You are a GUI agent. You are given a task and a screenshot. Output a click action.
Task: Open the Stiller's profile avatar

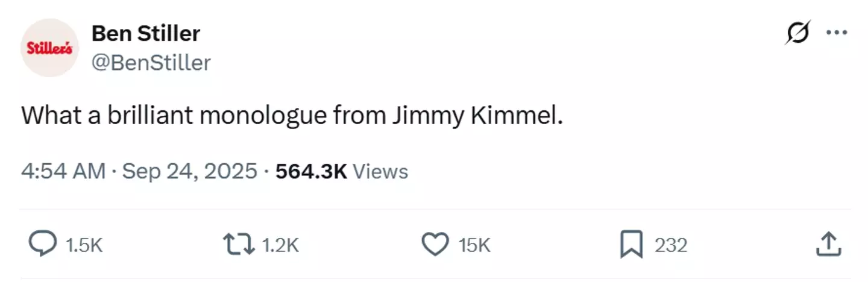[49, 48]
